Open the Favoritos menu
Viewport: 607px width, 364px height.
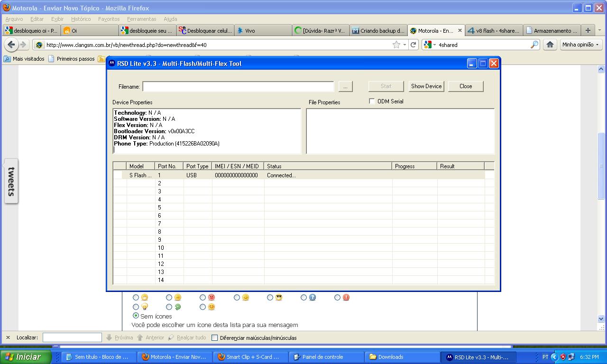click(109, 19)
